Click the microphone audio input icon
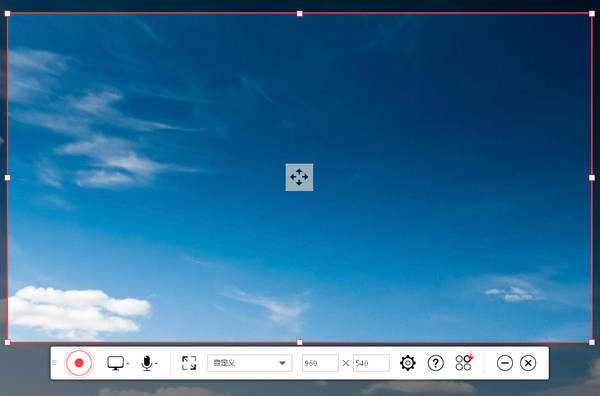Viewport: 600px width, 396px height. tap(147, 363)
